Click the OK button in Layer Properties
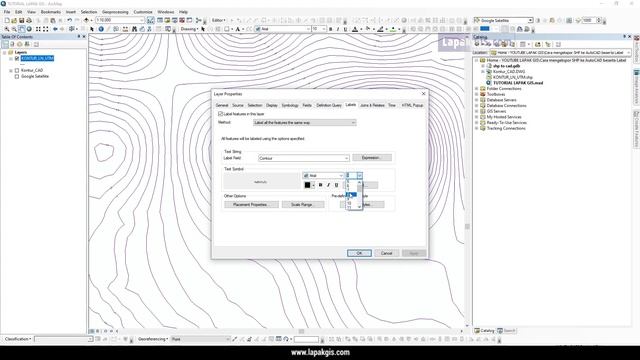This screenshot has height=360, width=640. coord(359,253)
